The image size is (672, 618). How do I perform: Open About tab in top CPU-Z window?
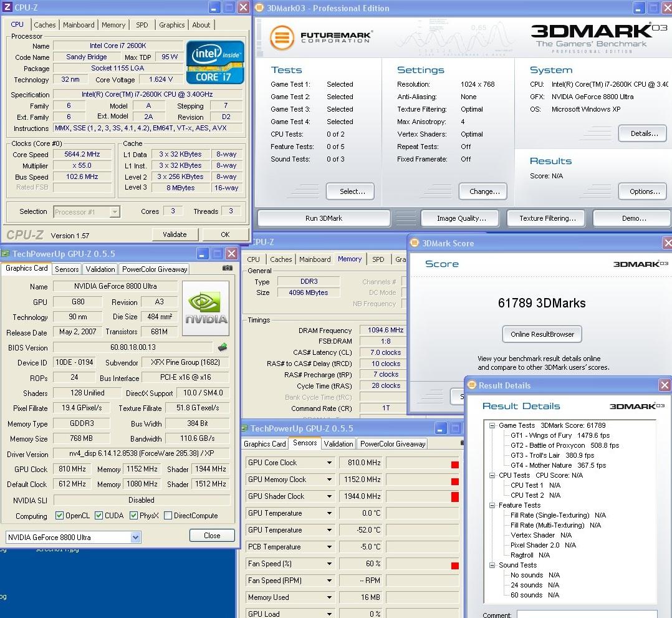coord(201,25)
